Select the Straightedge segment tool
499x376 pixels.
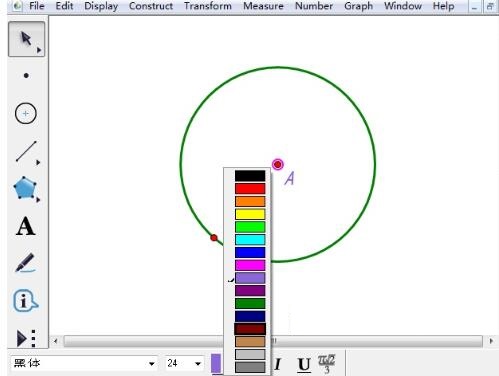[x=27, y=152]
